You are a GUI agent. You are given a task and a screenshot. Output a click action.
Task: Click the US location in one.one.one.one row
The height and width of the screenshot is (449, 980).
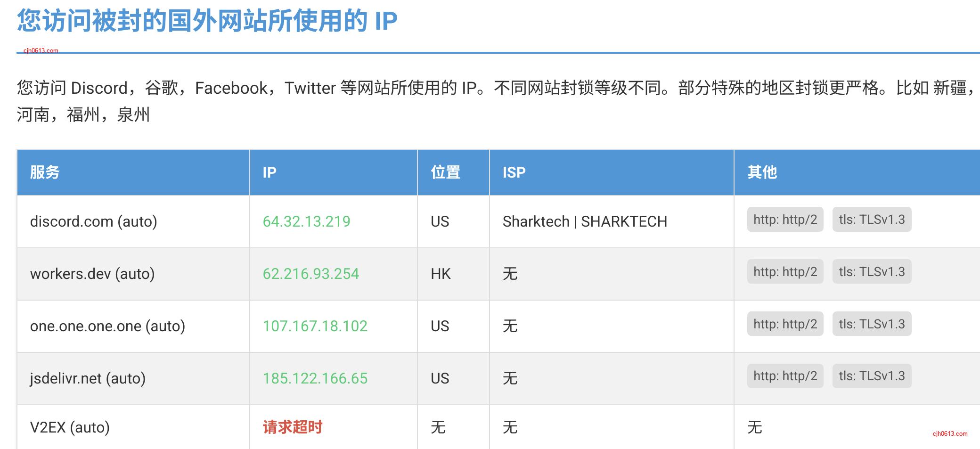(440, 326)
